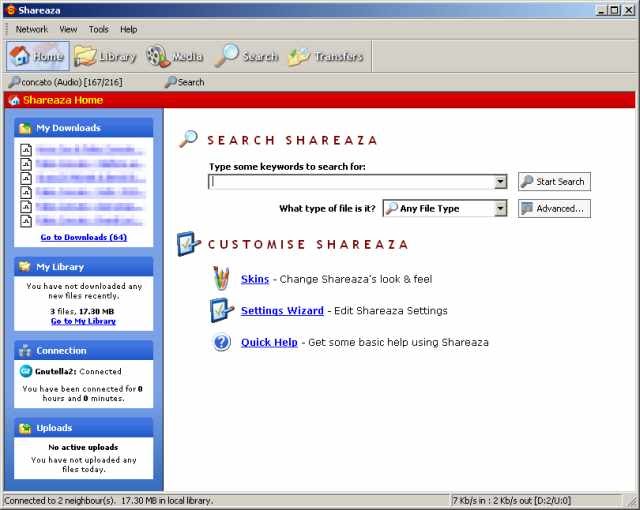
Task: Click the Quick Help question mark icon
Action: click(x=222, y=342)
